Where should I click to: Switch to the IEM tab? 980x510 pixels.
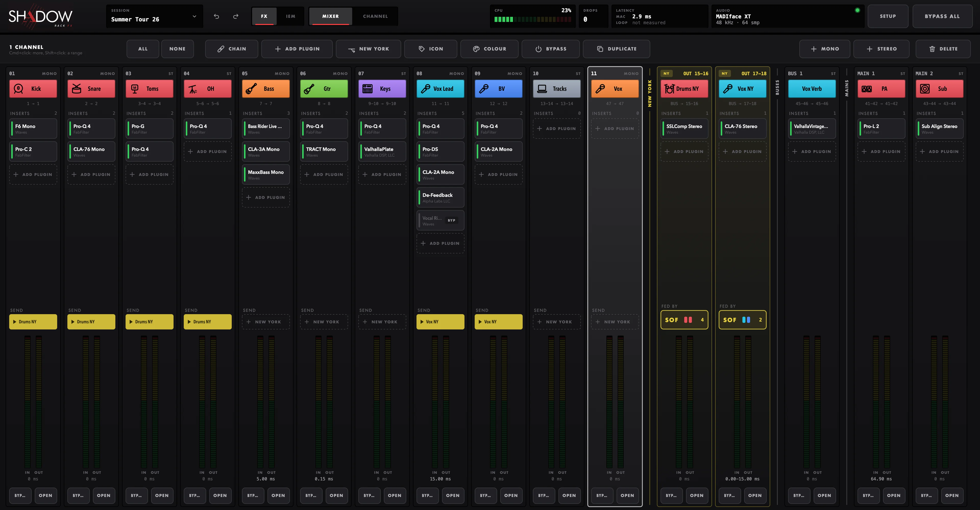coord(291,16)
